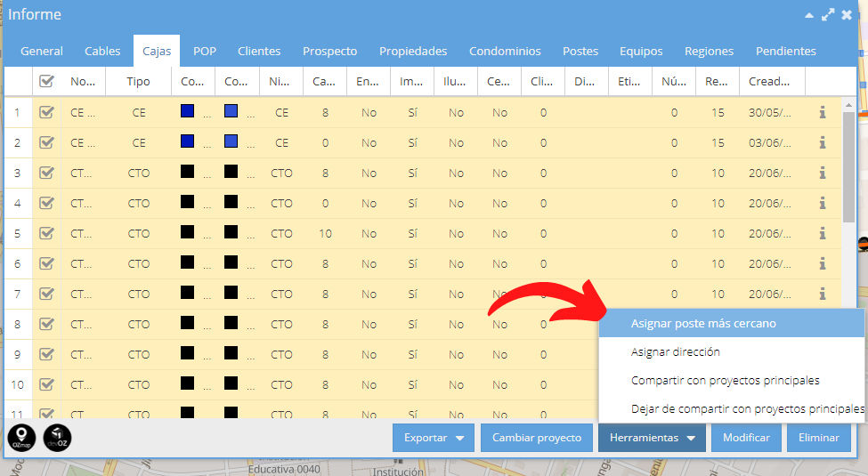Open the Herramientas dropdown button
The height and width of the screenshot is (476, 868).
click(x=652, y=438)
